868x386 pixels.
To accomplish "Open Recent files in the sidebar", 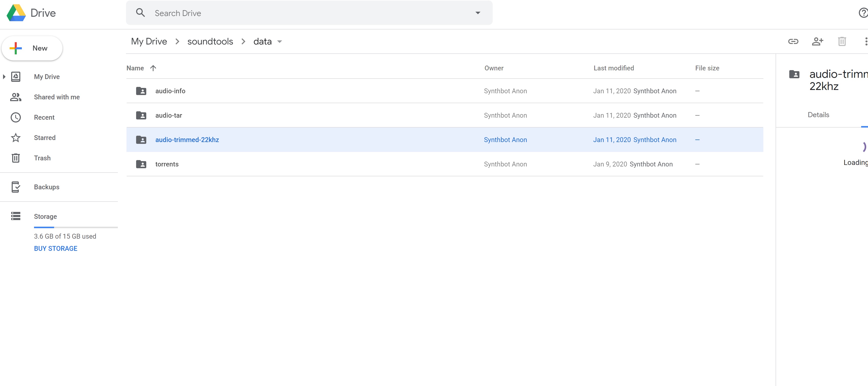I will pyautogui.click(x=44, y=117).
